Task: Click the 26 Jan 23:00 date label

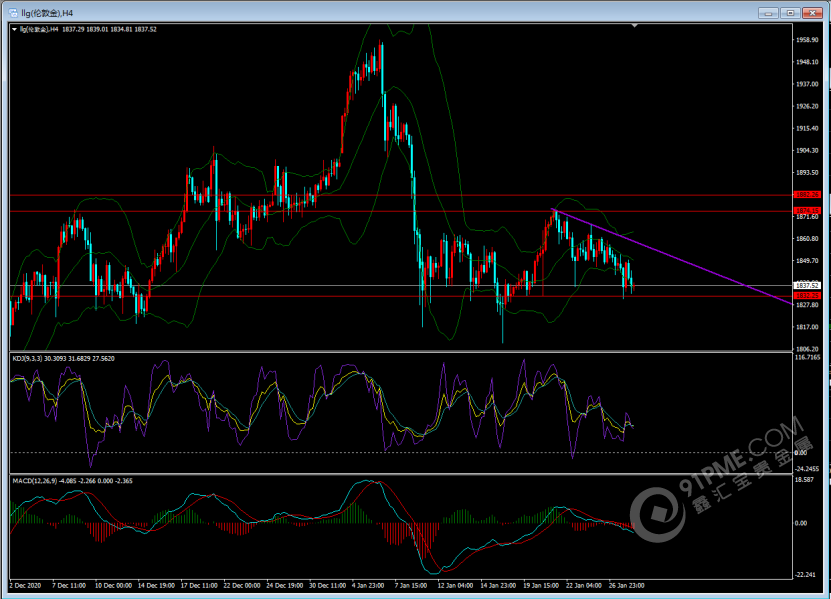Action: (627, 586)
